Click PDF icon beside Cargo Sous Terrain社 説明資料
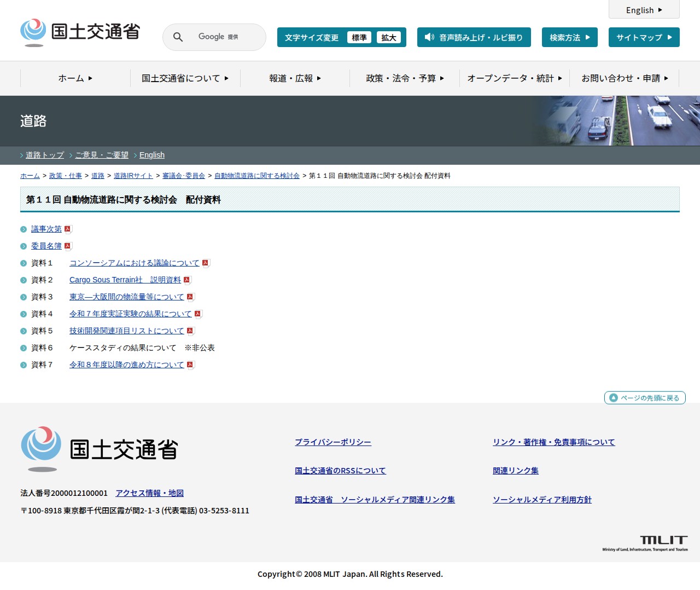This screenshot has width=700, height=590. point(187,280)
